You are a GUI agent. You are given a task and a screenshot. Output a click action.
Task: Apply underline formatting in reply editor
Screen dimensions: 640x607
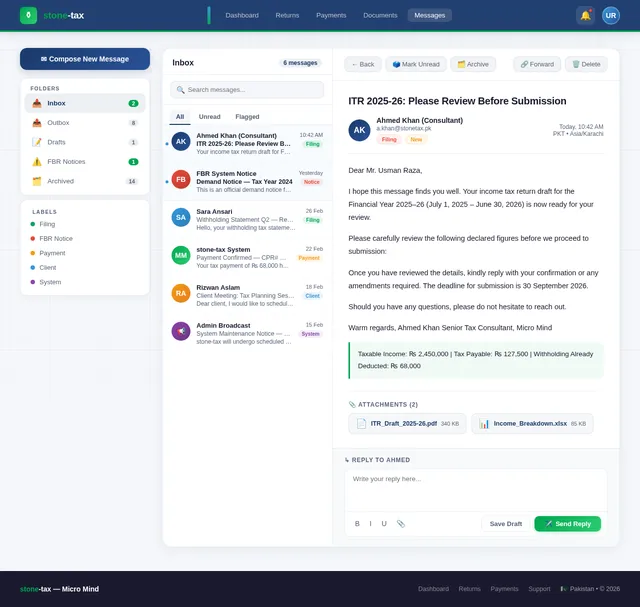pyautogui.click(x=384, y=523)
